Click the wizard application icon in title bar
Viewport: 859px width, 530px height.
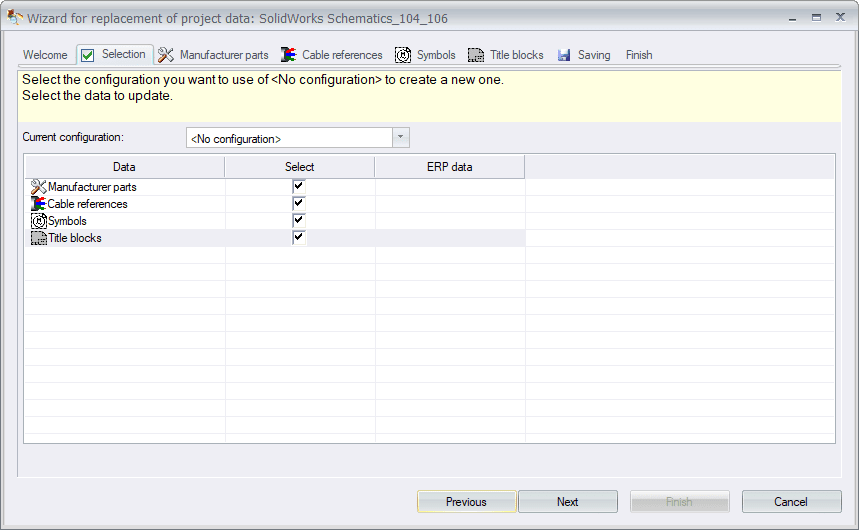tap(15, 18)
